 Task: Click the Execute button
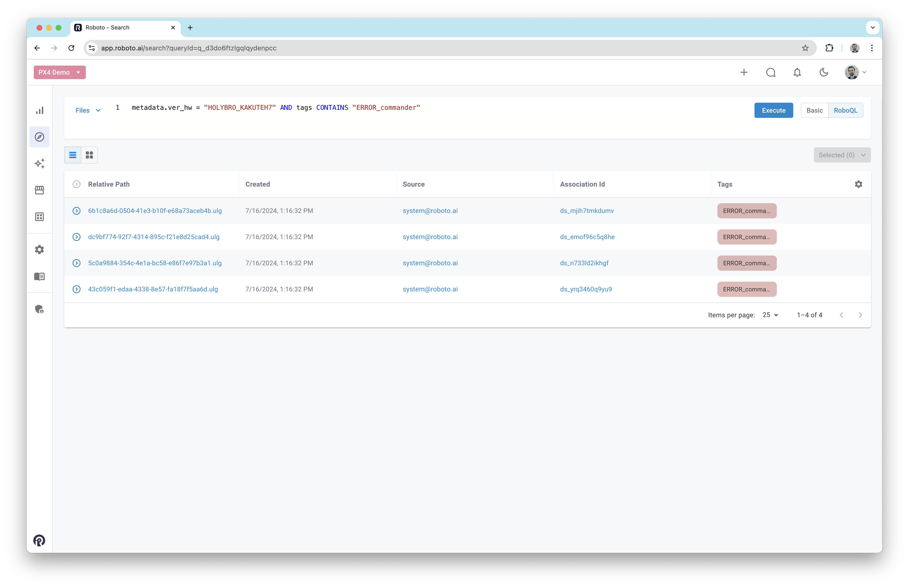pos(774,110)
